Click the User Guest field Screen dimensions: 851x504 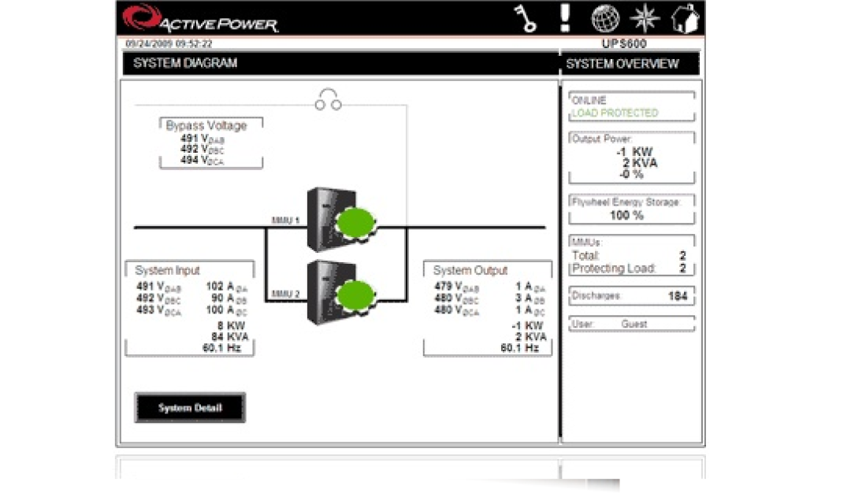pos(631,324)
